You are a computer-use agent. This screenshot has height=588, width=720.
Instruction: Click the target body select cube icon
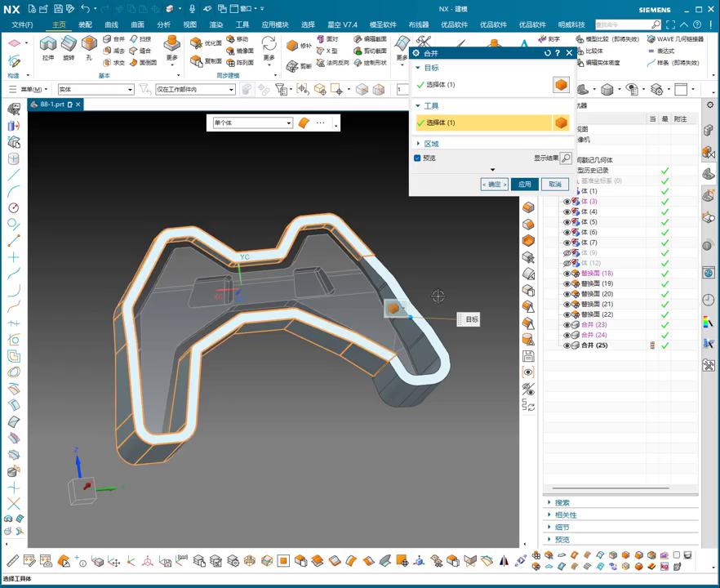click(561, 85)
